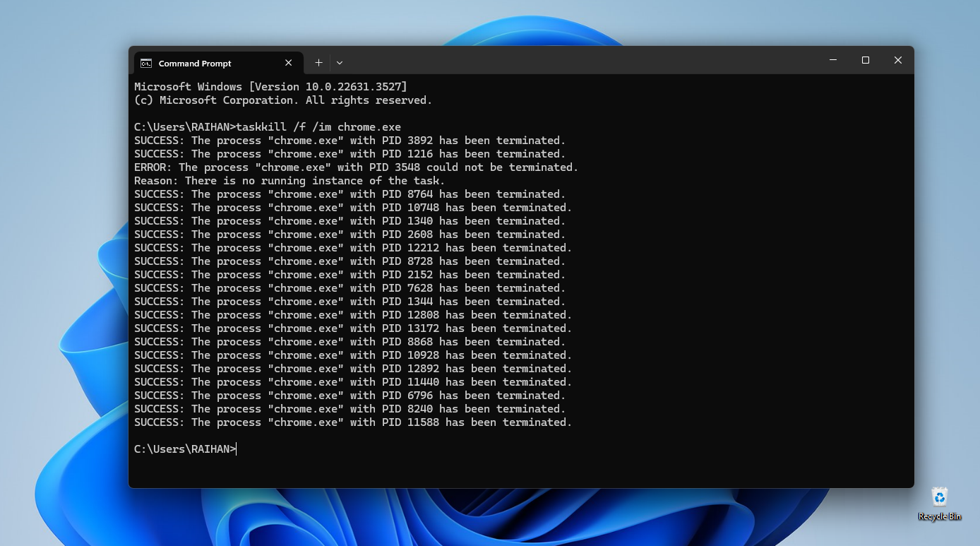
Task: Click the line for PID 10928
Action: point(353,355)
